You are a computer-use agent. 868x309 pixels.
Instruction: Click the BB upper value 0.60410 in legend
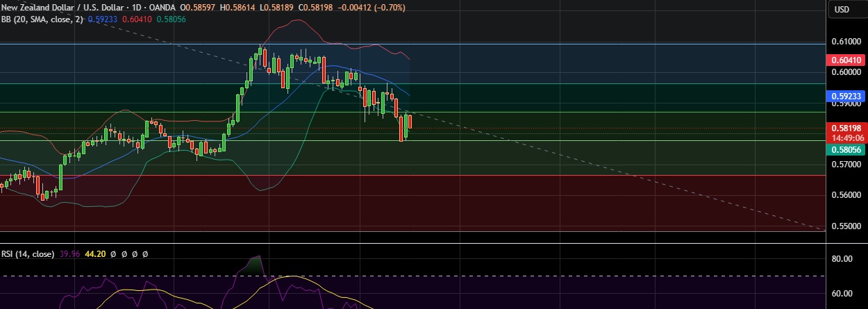[136, 20]
